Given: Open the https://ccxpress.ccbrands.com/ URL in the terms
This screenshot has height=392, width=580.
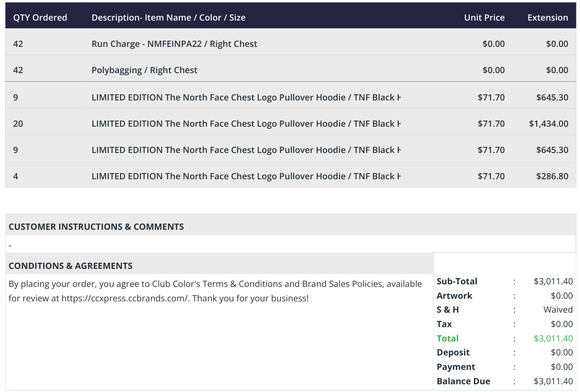Looking at the screenshot, I should click(125, 298).
